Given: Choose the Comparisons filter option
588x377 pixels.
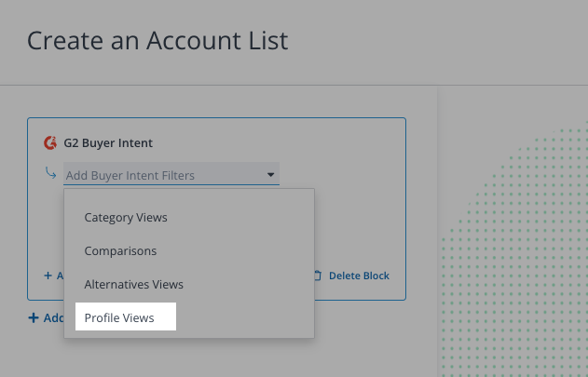Looking at the screenshot, I should pos(120,251).
